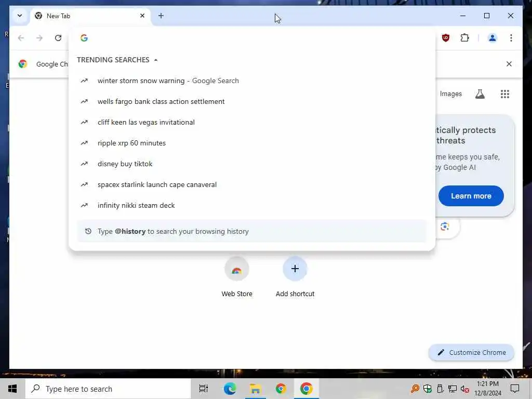Reload the current page
532x399 pixels.
(x=58, y=37)
